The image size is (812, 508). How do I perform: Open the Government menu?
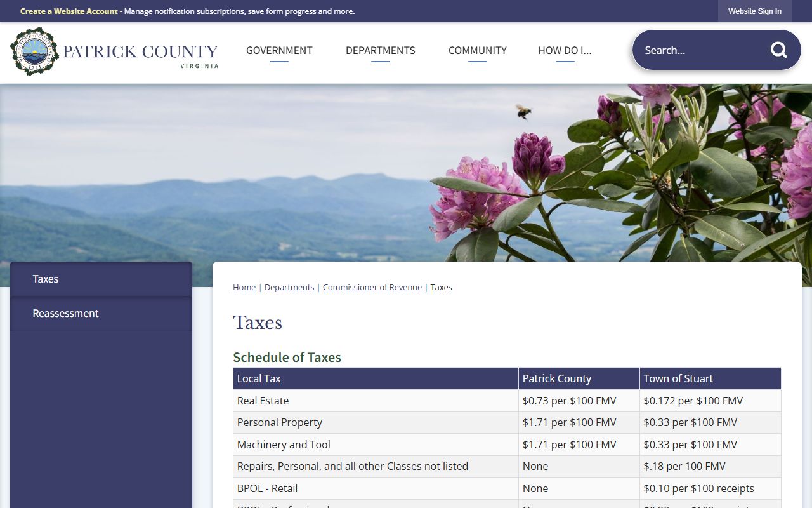coord(279,51)
